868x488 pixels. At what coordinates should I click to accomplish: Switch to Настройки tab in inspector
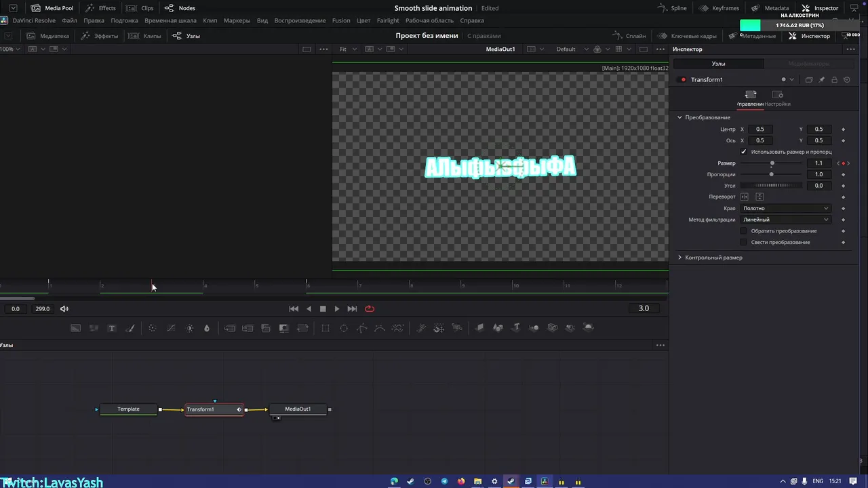778,98
